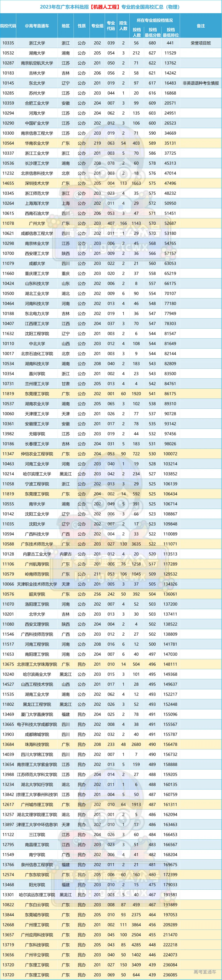Click the 性质 column header

[x=82, y=26]
